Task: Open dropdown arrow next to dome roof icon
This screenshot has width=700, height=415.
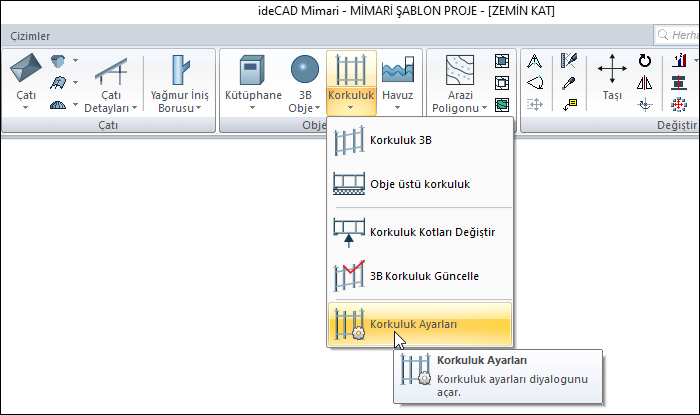Action: pos(75,104)
